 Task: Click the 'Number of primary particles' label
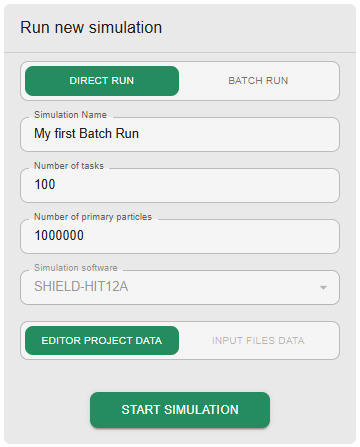pyautogui.click(x=93, y=217)
